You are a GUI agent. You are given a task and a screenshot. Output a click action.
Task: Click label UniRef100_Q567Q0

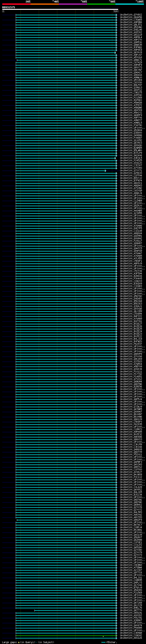tap(131, 296)
